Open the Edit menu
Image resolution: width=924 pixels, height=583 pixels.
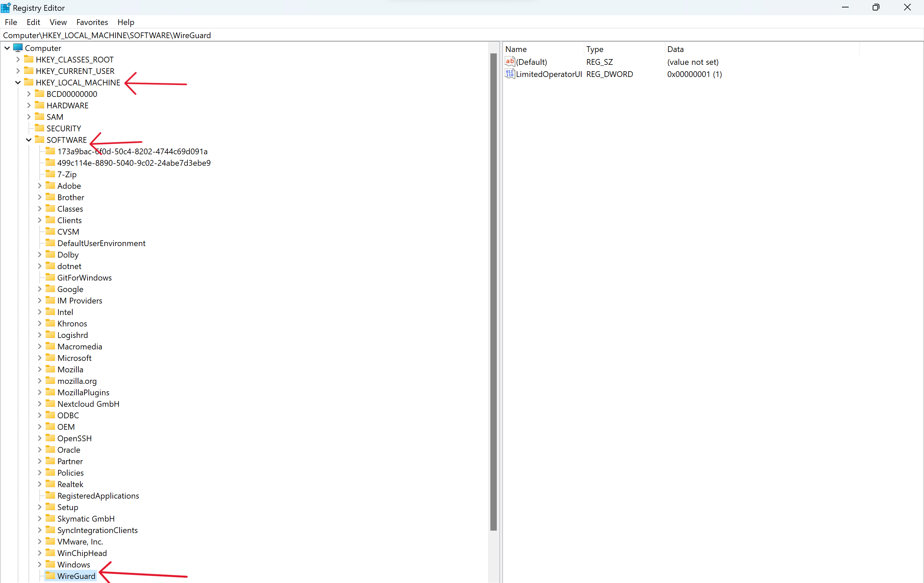coord(33,22)
